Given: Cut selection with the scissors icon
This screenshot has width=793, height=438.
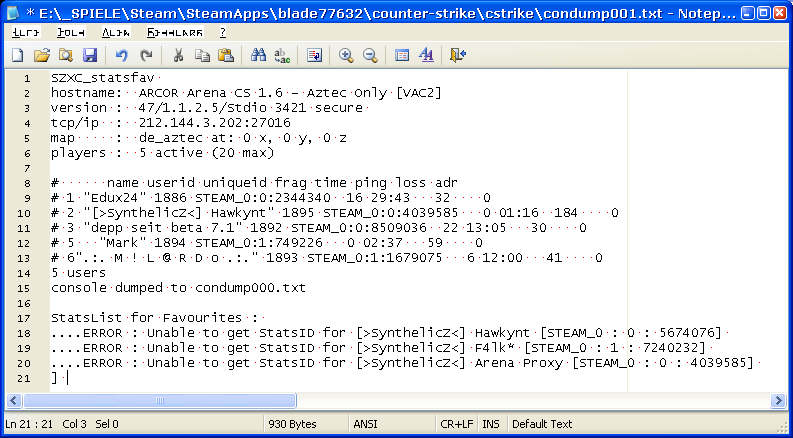Looking at the screenshot, I should coord(178,55).
